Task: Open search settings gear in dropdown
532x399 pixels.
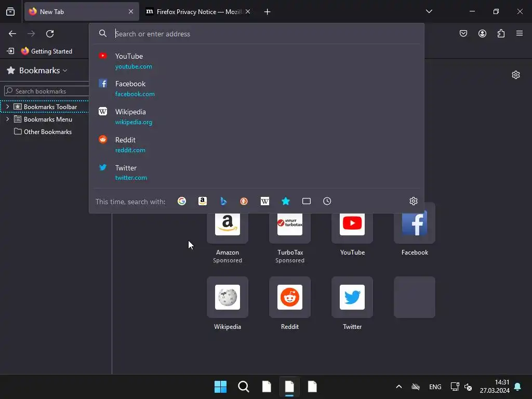Action: coord(413,201)
